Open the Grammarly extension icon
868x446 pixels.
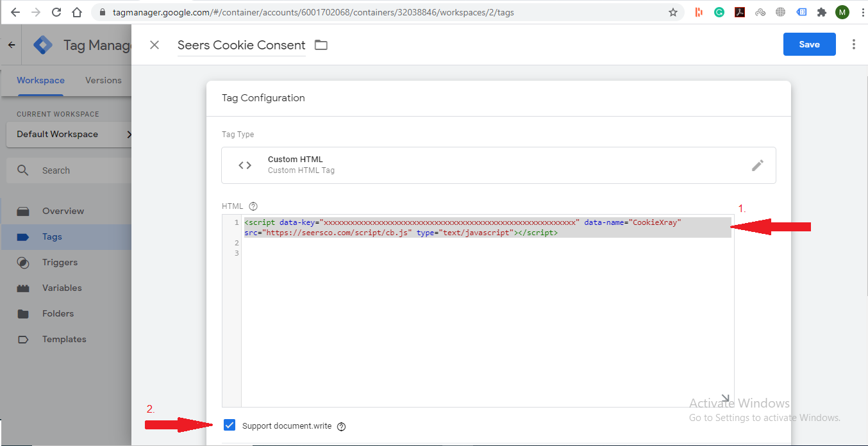[719, 12]
